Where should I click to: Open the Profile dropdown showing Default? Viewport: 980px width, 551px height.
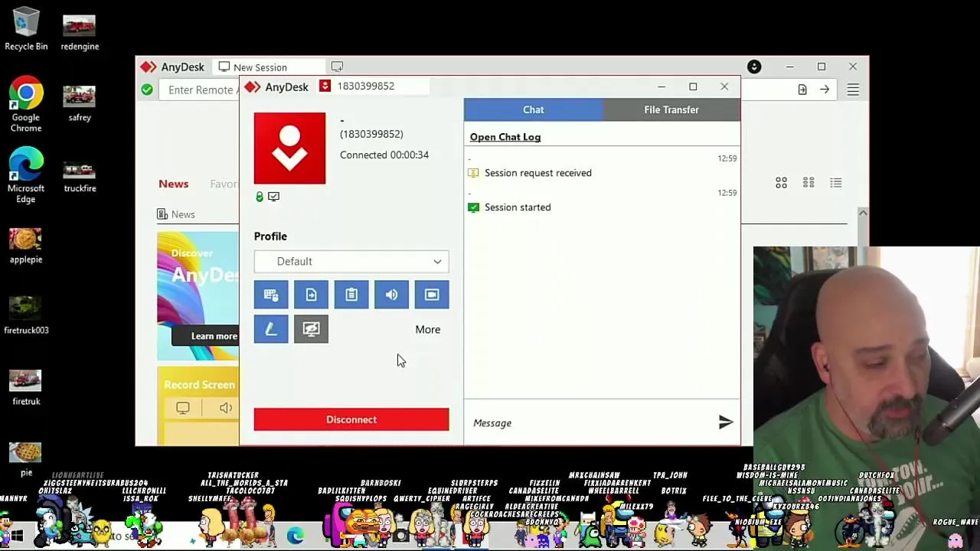pyautogui.click(x=351, y=261)
